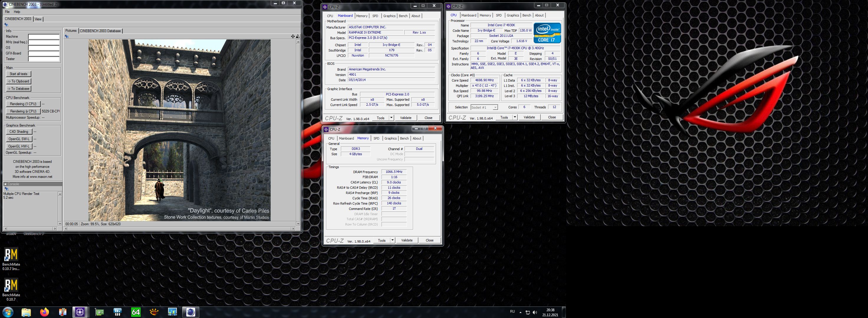Click the Tester input field
This screenshot has width=868, height=318.
44,59
